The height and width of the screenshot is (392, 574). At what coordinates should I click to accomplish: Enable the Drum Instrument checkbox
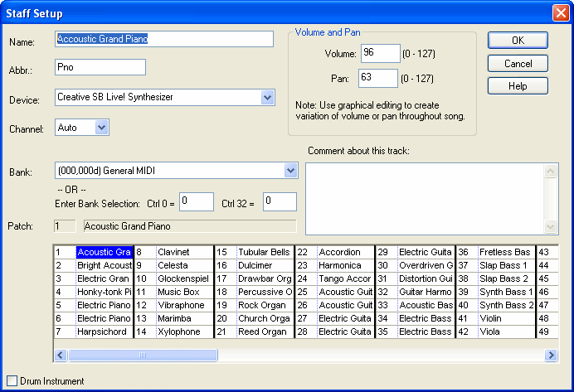(12, 380)
